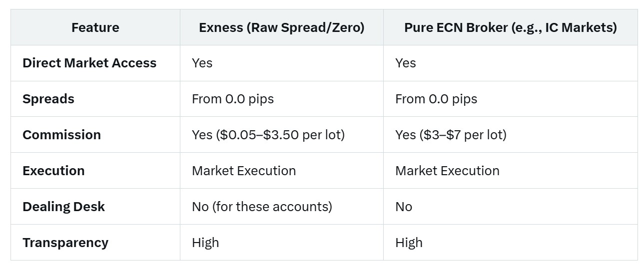Screen dimensions: 644x266
Task: Click Exness 'No (for these accounts)' cell
Action: pyautogui.click(x=262, y=207)
